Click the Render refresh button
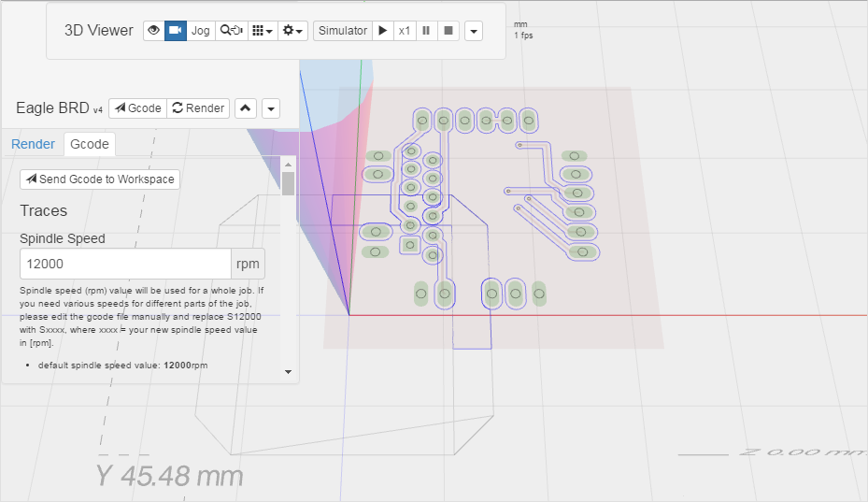Viewport: 868px width, 502px height. click(199, 108)
